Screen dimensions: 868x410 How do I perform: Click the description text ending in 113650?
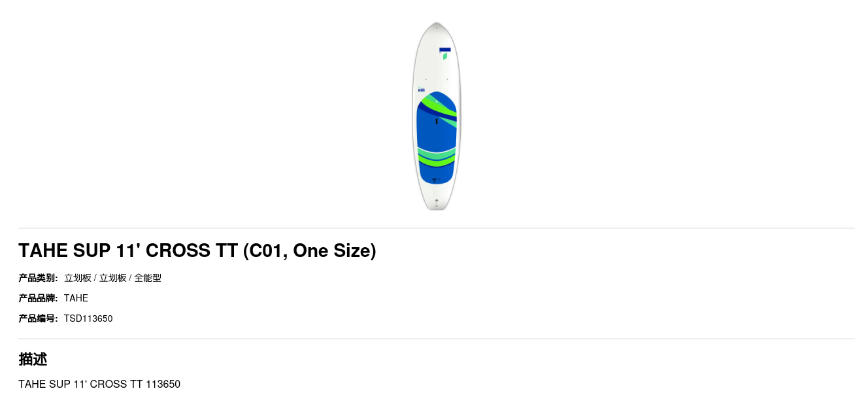click(x=99, y=384)
